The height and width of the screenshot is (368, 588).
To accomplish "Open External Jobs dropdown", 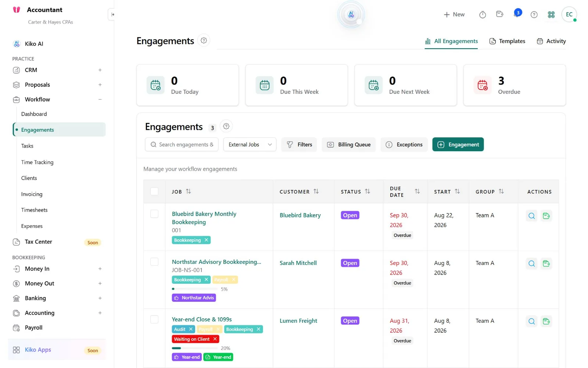I will [250, 145].
